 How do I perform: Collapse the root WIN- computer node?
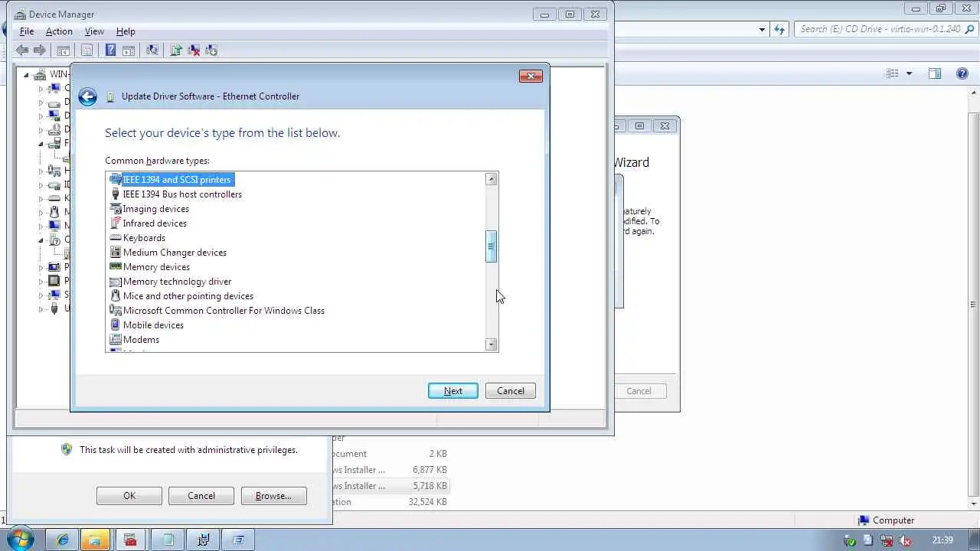pos(26,74)
